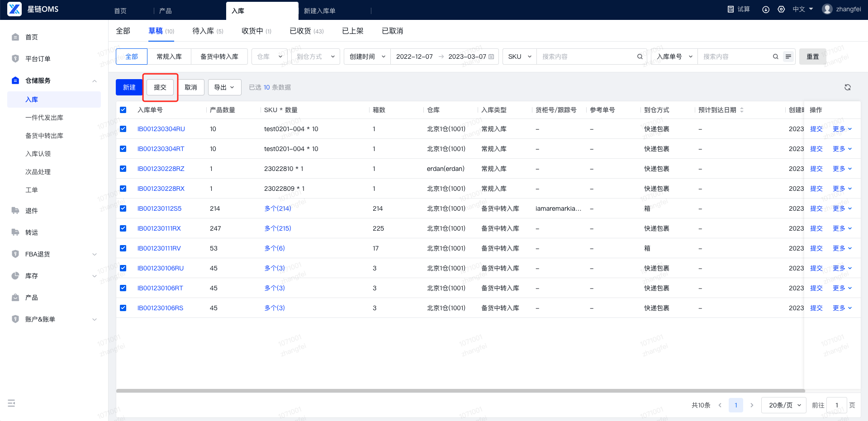Select the 备货中转入库 type filter
The width and height of the screenshot is (868, 421).
click(219, 57)
